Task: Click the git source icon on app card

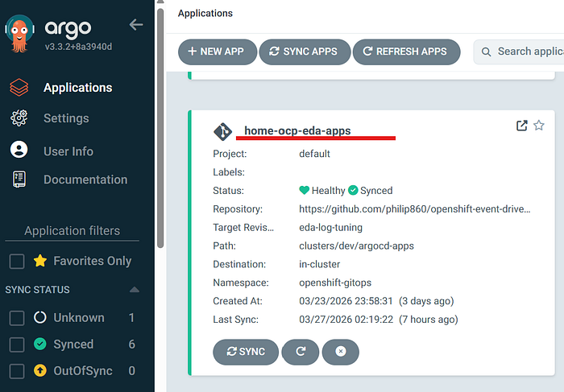Action: point(222,131)
